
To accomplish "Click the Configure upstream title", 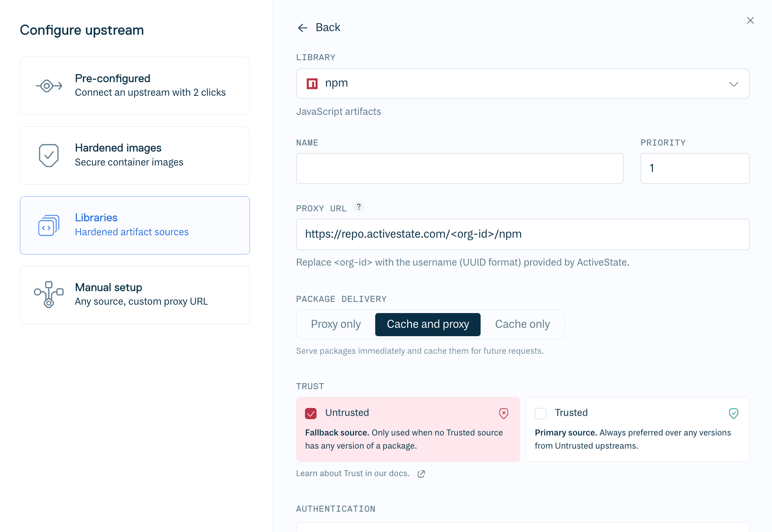I will pyautogui.click(x=82, y=30).
